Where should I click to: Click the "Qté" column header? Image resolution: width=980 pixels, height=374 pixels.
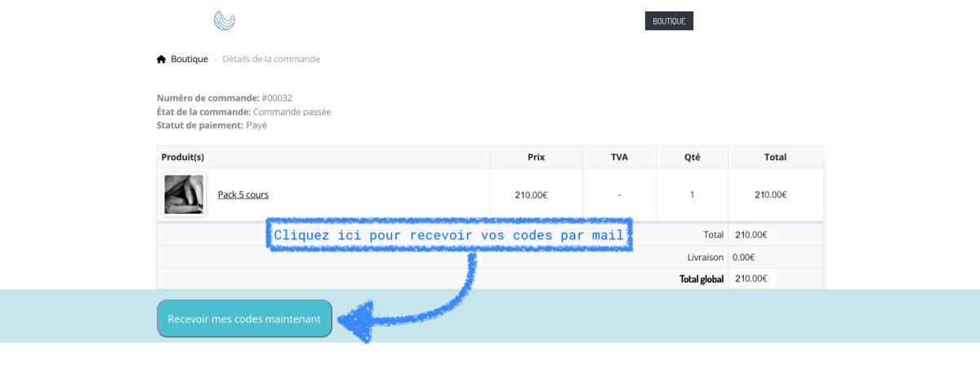click(x=692, y=157)
